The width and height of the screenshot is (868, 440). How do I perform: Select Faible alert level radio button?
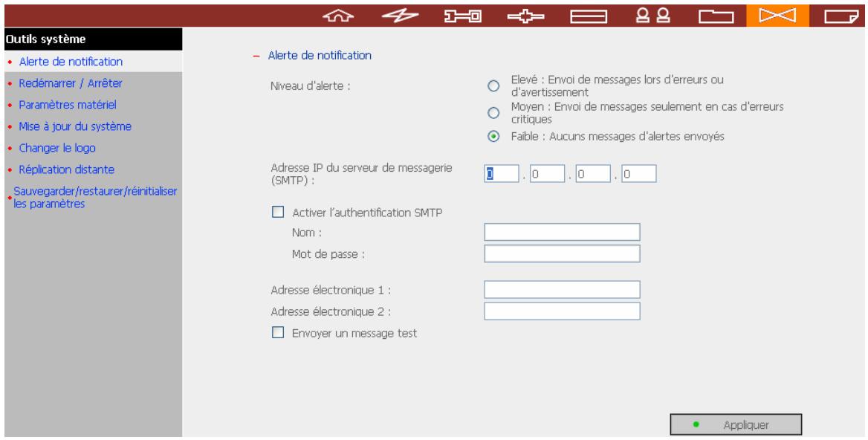pos(493,136)
